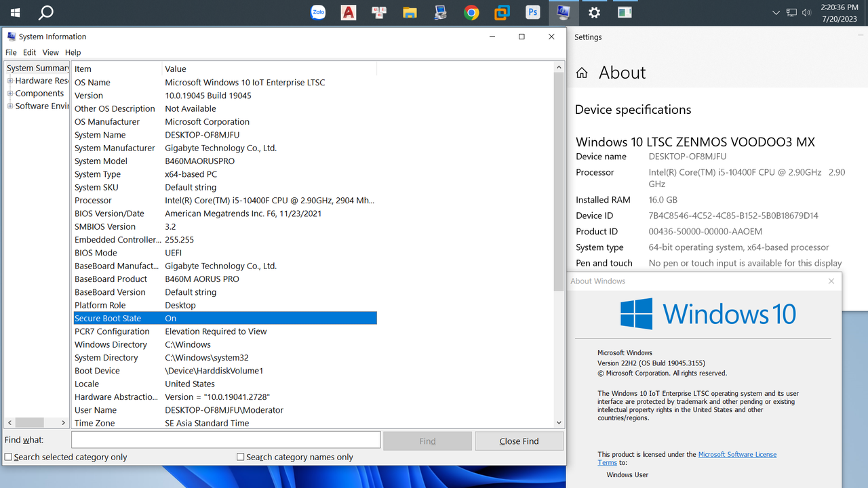The width and height of the screenshot is (868, 488).
Task: Open Settings via the taskbar gear icon
Action: pos(594,12)
